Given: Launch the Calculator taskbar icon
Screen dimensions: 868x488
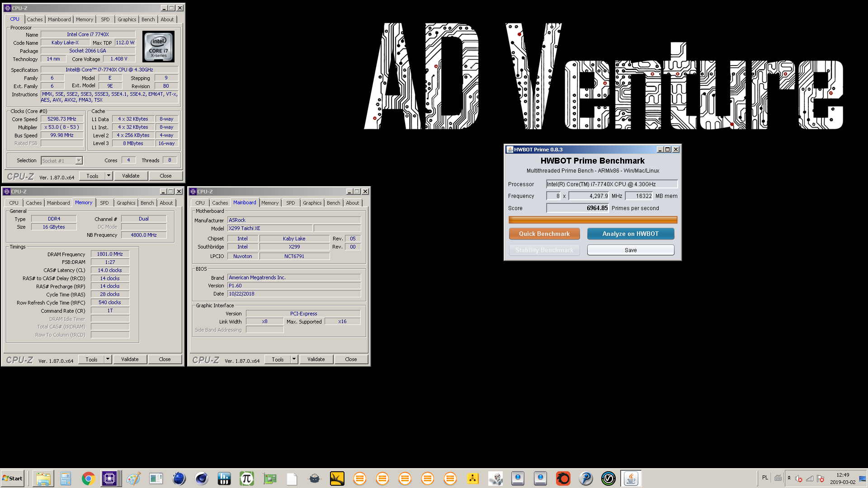Looking at the screenshot, I should pyautogui.click(x=66, y=479).
